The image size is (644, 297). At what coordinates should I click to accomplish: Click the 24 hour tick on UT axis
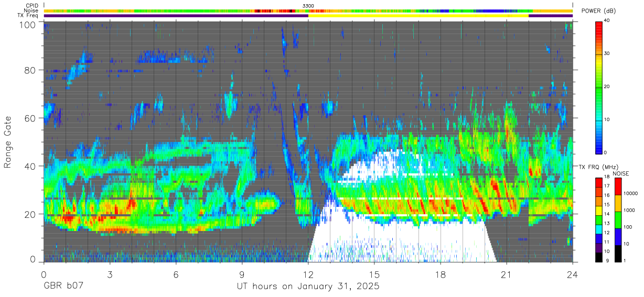point(573,274)
